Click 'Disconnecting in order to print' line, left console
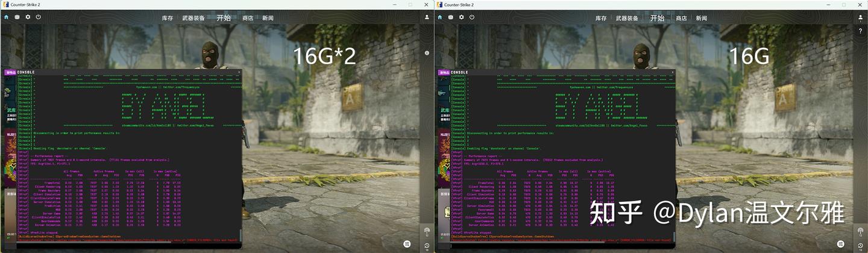868x253 pixels. (x=78, y=132)
